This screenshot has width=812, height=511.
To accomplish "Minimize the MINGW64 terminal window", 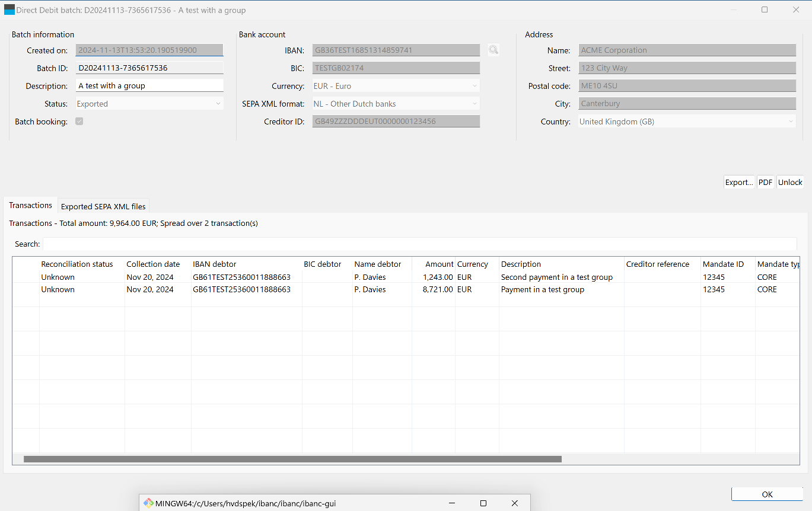I will (451, 503).
